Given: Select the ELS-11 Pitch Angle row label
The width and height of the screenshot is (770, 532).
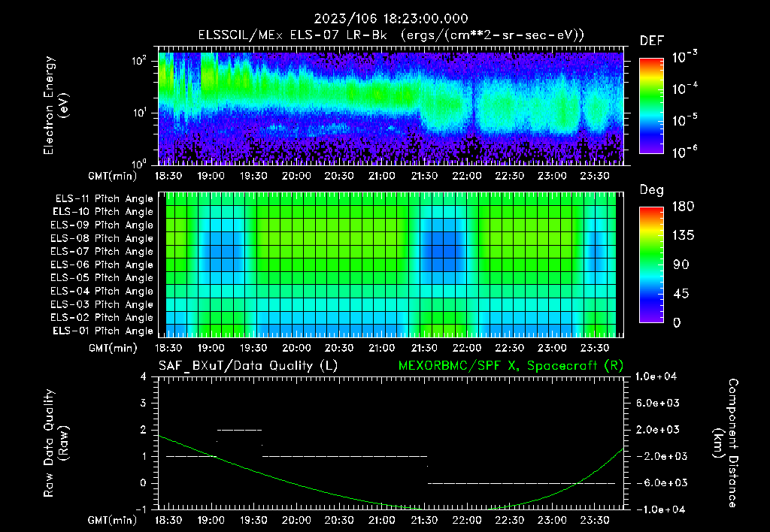Looking at the screenshot, I should pos(104,199).
